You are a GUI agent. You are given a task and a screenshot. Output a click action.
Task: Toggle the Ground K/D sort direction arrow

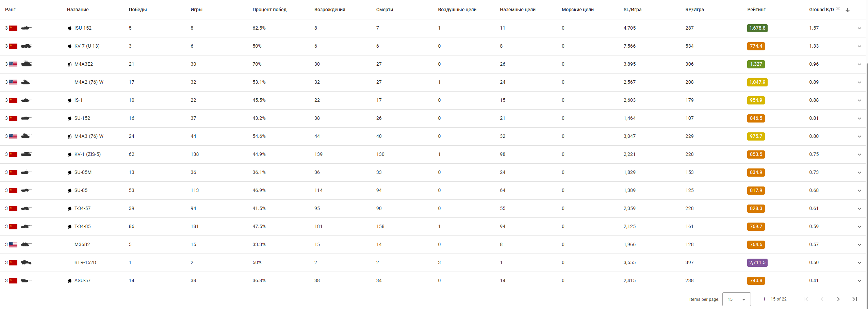848,10
